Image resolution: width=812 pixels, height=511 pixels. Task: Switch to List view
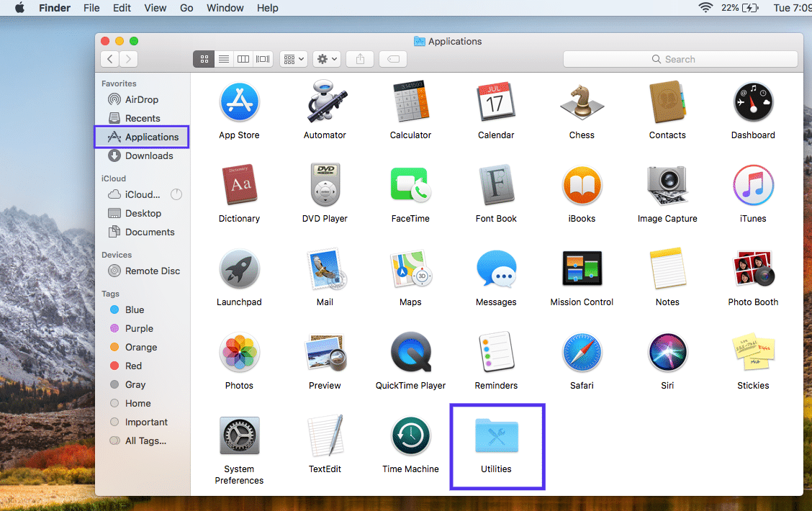tap(223, 58)
